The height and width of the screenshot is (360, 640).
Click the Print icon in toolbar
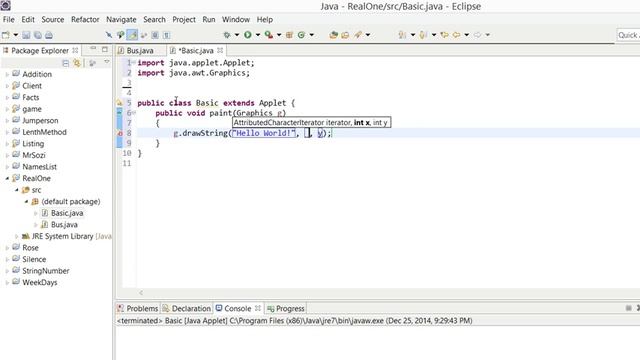(x=49, y=35)
